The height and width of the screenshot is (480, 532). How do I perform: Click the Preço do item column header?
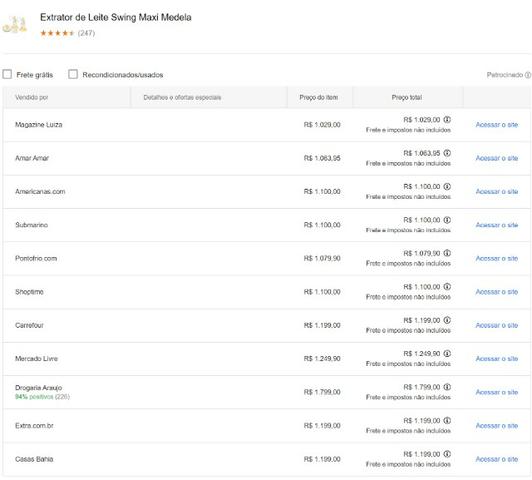319,97
